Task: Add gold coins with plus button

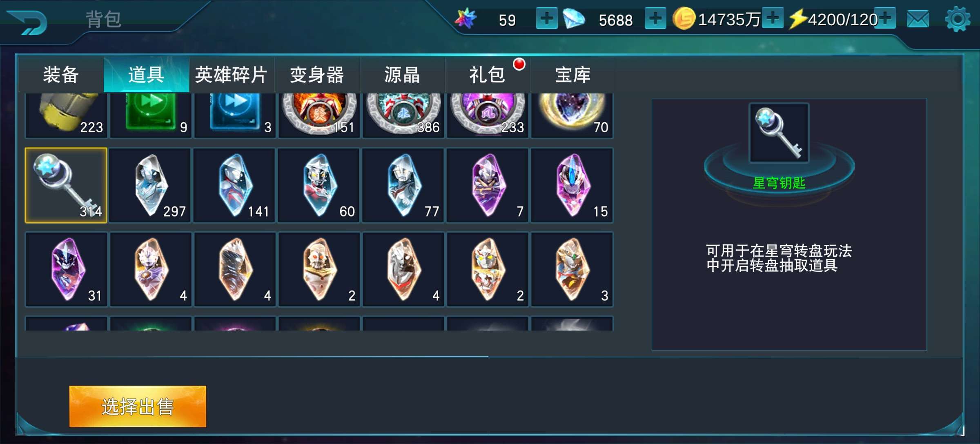Action: coord(773,18)
